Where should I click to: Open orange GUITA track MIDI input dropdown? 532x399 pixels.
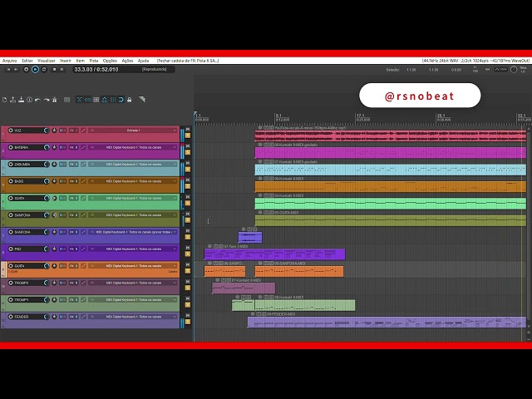pyautogui.click(x=133, y=266)
